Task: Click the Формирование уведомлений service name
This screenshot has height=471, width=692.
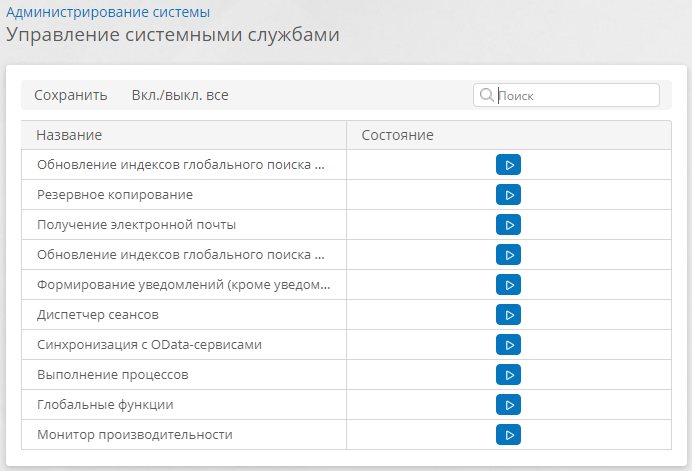Action: pyautogui.click(x=184, y=285)
